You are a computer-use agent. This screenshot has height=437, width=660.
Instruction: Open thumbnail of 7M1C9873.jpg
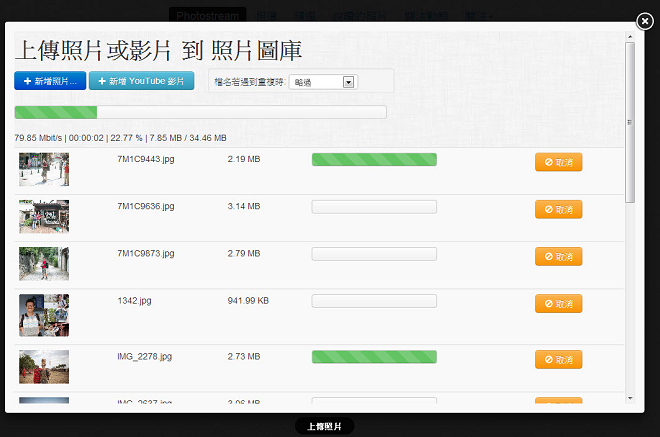coord(44,264)
